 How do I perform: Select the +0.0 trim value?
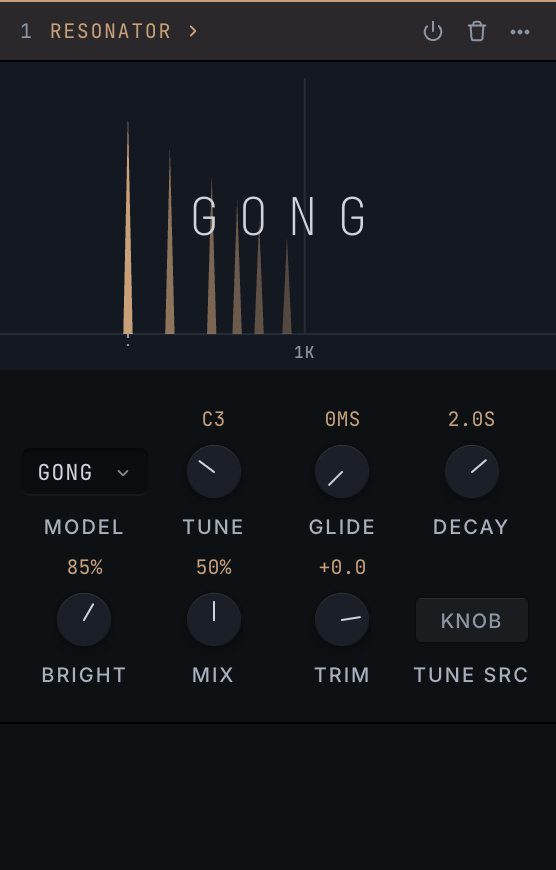(342, 567)
